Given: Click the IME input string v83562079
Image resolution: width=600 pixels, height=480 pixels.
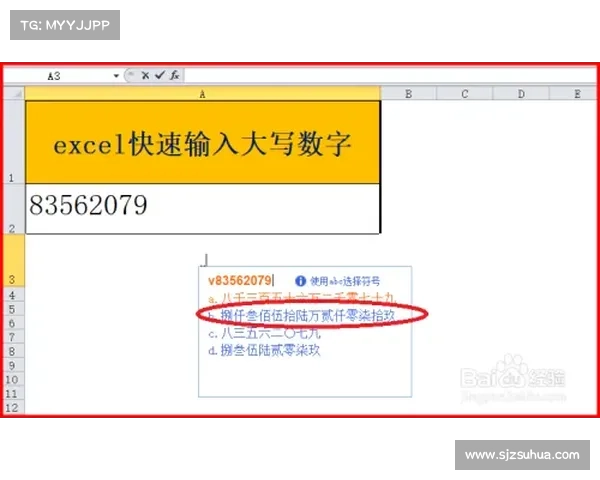Looking at the screenshot, I should tap(240, 281).
